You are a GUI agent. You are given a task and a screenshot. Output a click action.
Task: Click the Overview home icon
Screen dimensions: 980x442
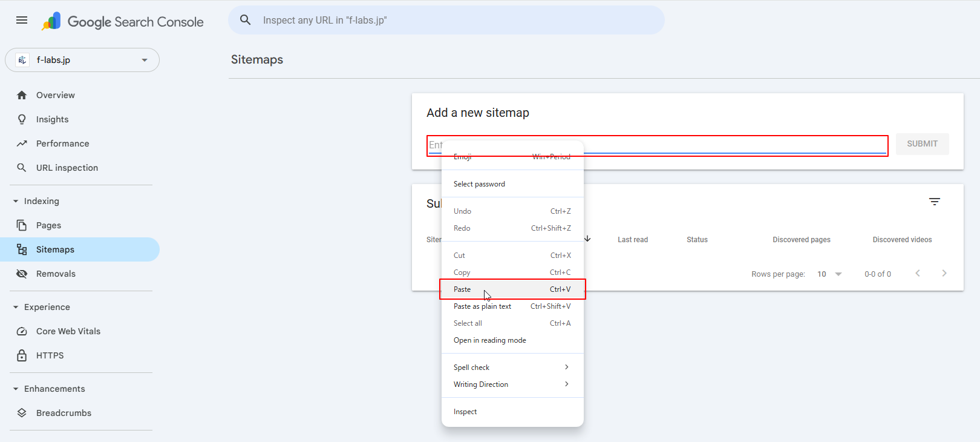[22, 95]
